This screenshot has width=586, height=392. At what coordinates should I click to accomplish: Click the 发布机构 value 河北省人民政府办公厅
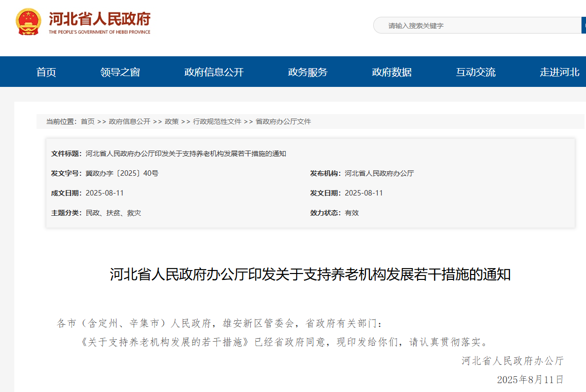point(379,173)
